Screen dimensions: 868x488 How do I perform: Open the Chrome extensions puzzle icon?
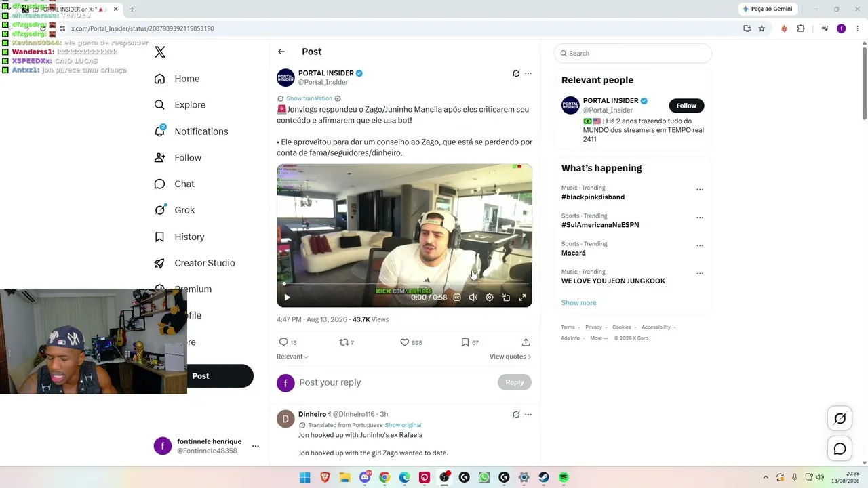(801, 28)
